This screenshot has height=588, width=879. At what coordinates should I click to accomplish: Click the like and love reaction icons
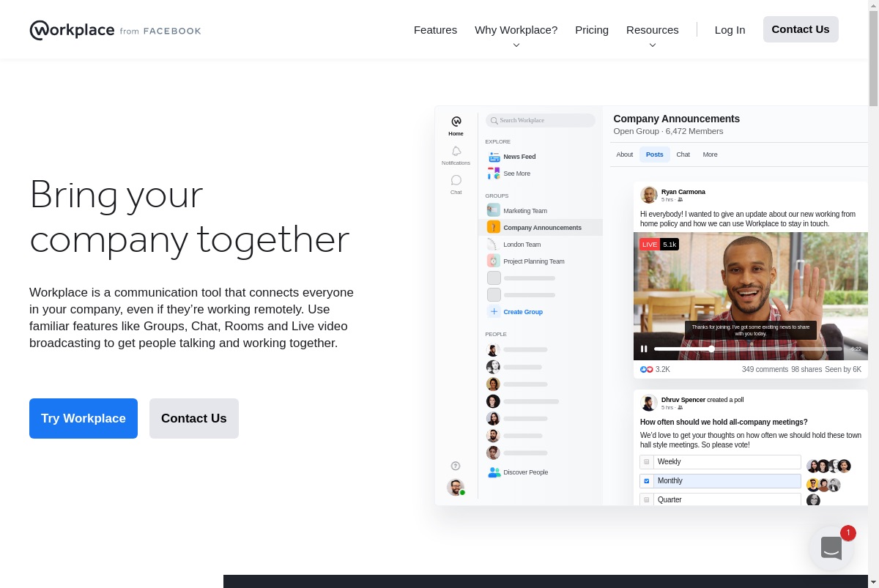(x=646, y=369)
